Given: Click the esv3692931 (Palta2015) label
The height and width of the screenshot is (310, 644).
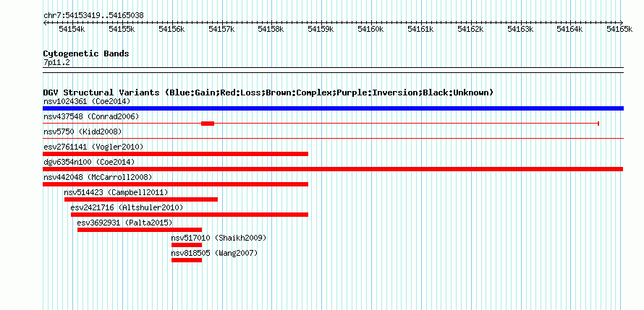Looking at the screenshot, I should tap(125, 223).
